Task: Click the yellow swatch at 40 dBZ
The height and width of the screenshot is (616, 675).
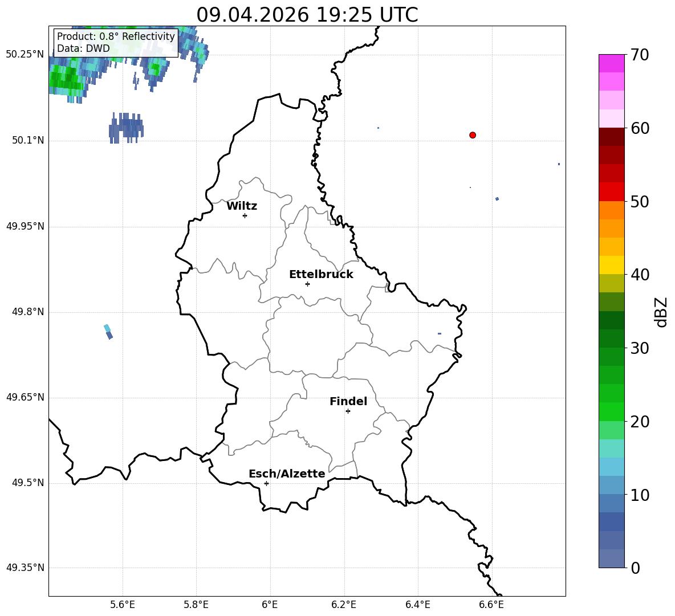Action: (611, 265)
